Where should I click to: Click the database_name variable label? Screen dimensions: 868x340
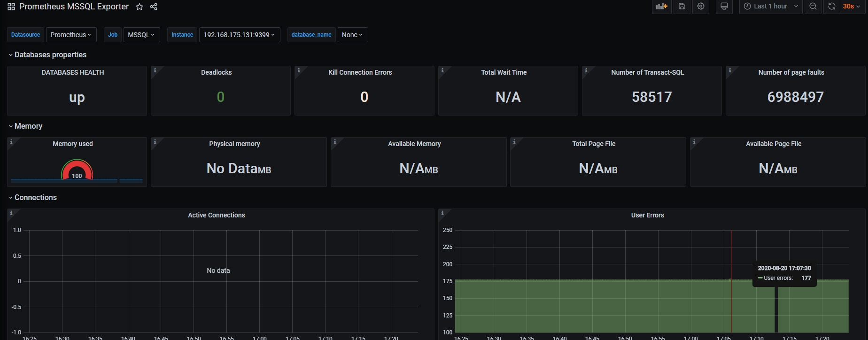(311, 35)
